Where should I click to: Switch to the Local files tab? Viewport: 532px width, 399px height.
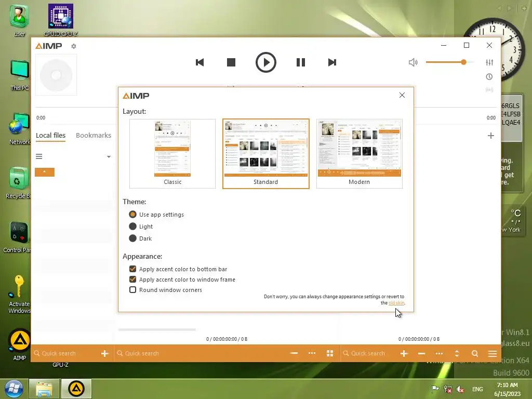(x=50, y=136)
